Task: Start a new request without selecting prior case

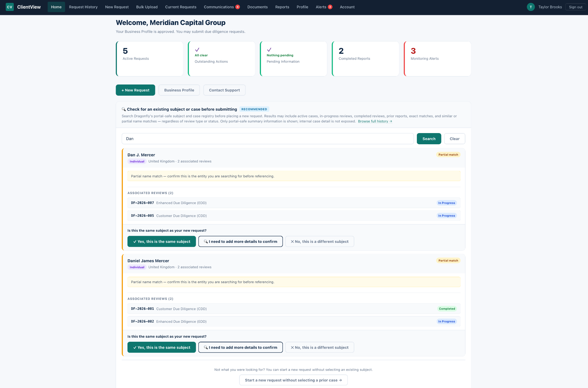Action: pos(293,380)
